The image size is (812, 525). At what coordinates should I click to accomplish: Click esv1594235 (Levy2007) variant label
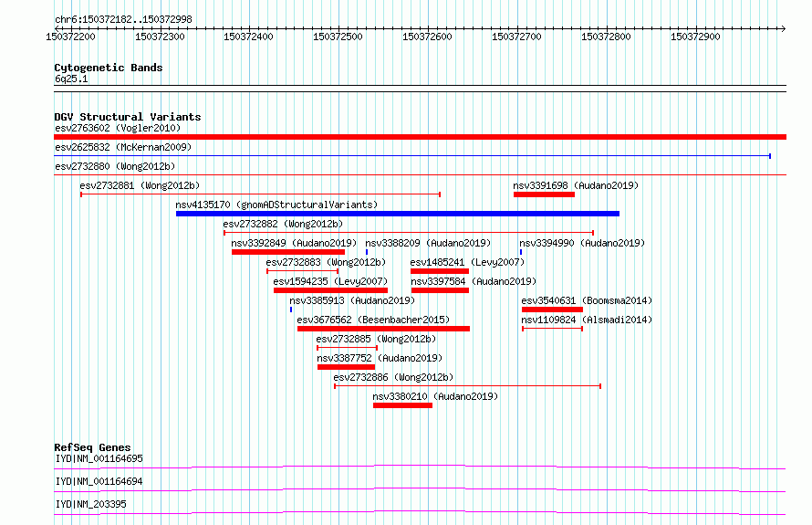coord(331,281)
